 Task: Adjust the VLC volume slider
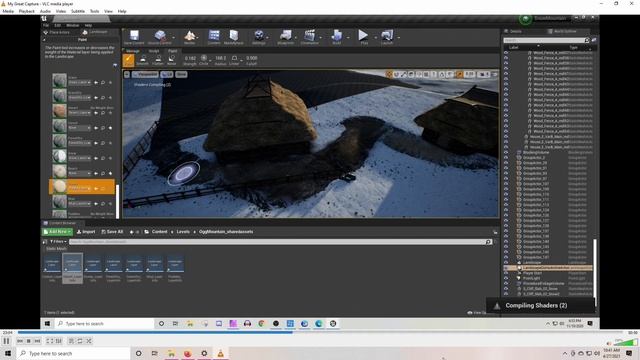click(x=626, y=342)
